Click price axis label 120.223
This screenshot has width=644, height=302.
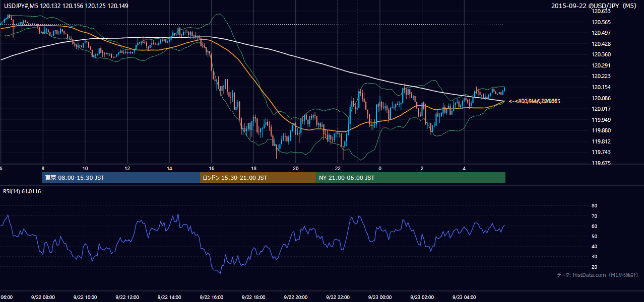click(602, 76)
